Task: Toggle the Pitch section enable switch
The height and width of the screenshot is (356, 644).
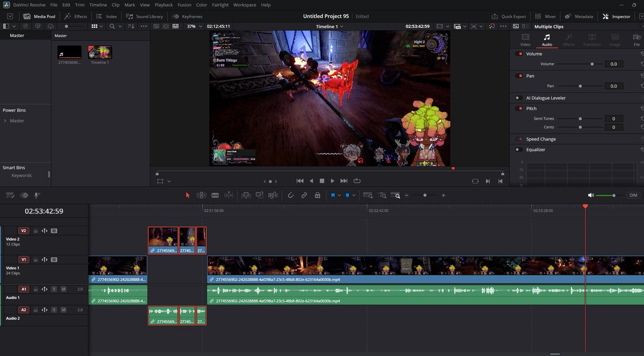Action: 519,108
